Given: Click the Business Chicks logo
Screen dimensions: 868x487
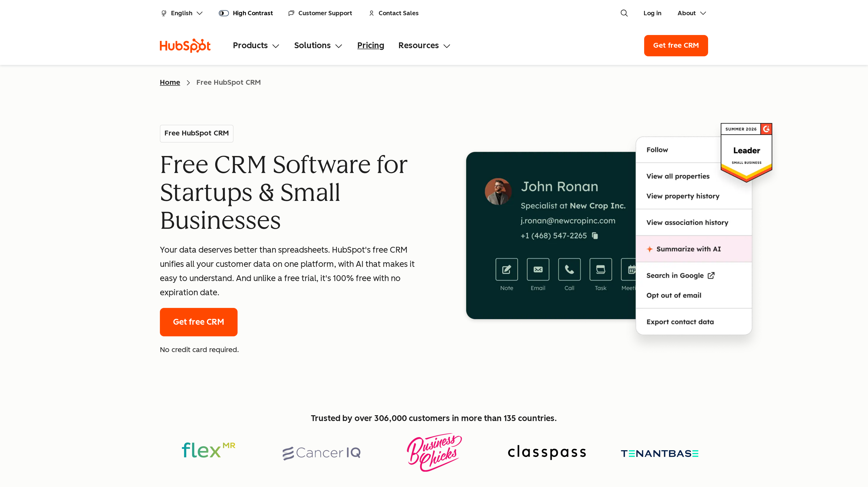Looking at the screenshot, I should point(434,452).
